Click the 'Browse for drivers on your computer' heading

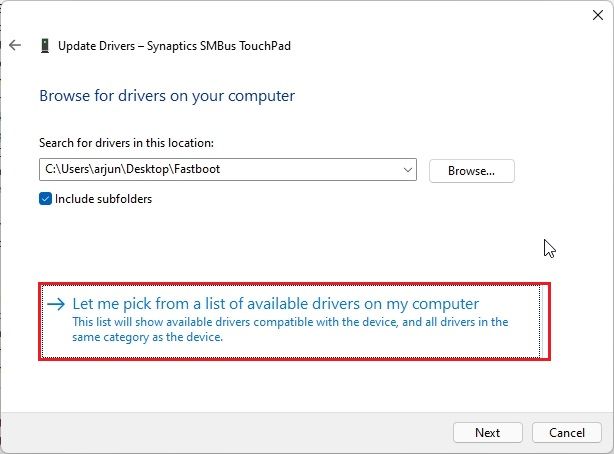167,96
